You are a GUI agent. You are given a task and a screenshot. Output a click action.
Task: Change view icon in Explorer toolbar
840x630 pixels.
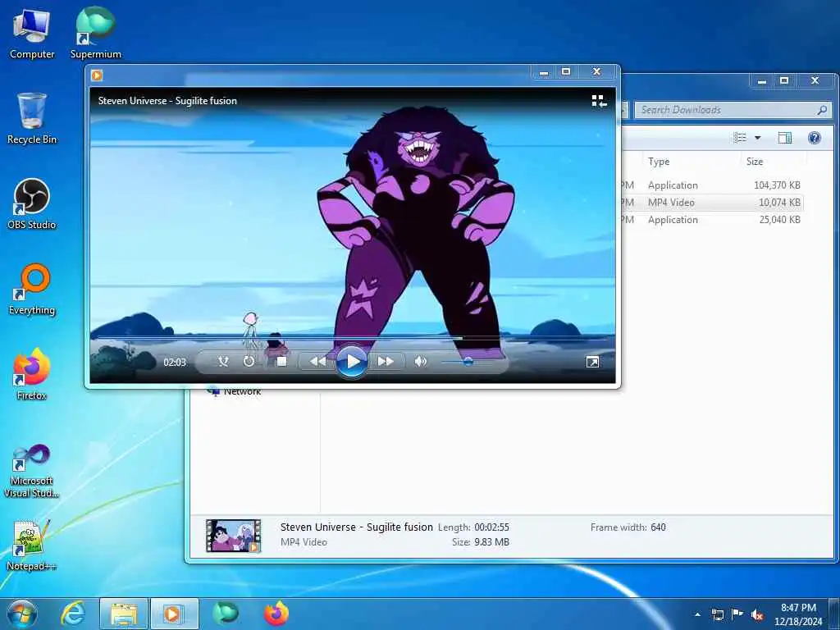740,138
